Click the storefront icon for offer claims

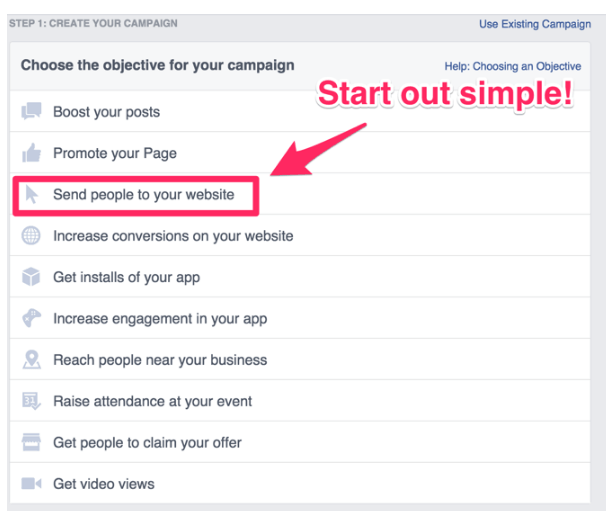click(31, 442)
